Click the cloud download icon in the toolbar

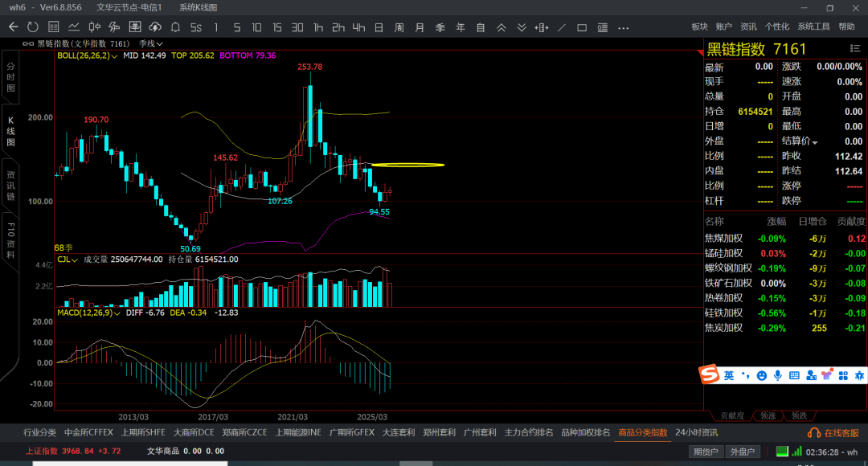click(155, 27)
